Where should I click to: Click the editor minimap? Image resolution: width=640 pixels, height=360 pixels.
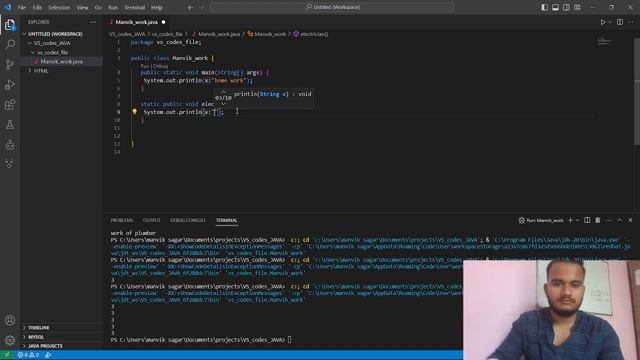tap(604, 42)
